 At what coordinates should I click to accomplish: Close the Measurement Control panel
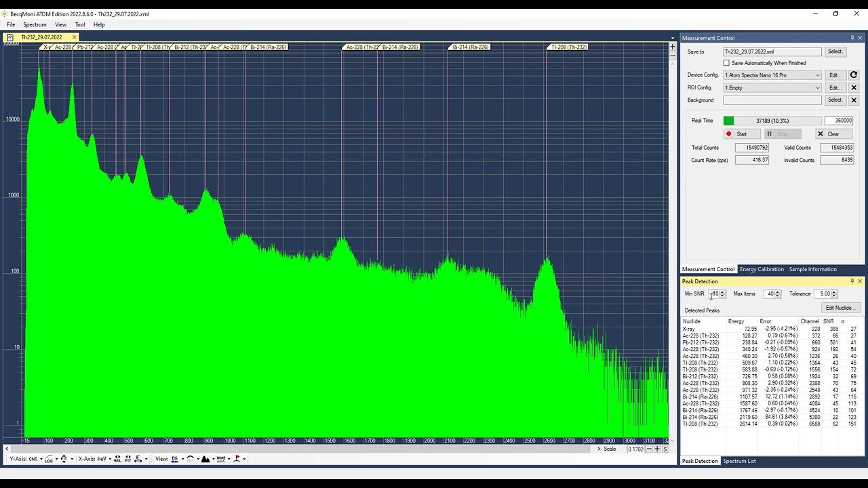pos(860,38)
